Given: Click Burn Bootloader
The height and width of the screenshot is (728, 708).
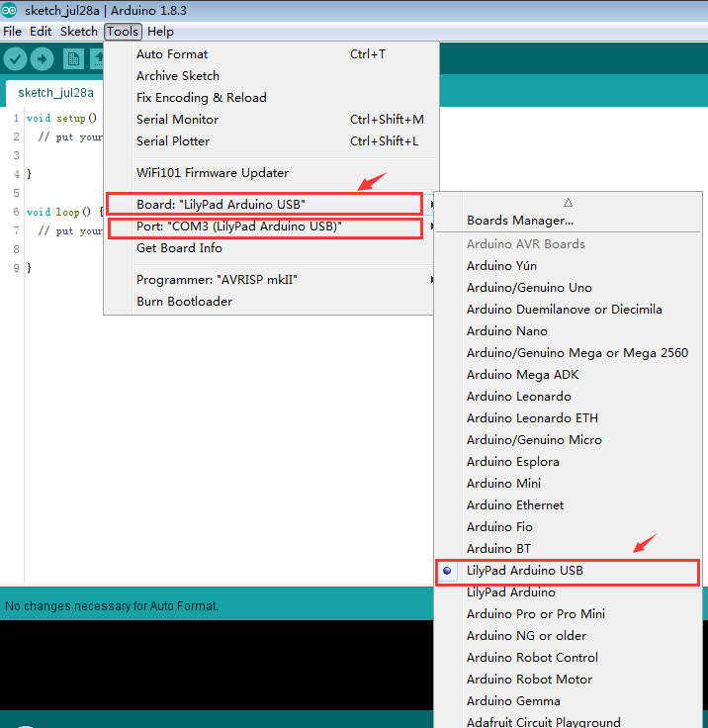Looking at the screenshot, I should 184,302.
